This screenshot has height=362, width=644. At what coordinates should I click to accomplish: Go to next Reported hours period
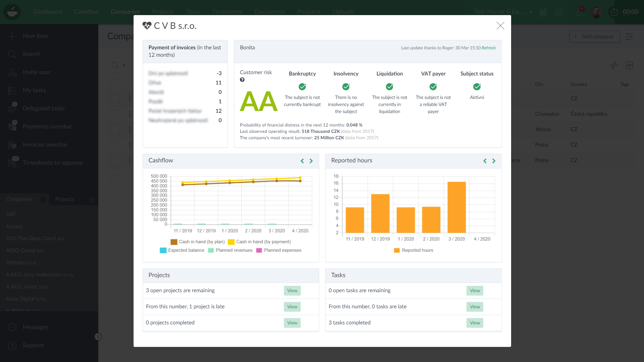click(x=494, y=161)
